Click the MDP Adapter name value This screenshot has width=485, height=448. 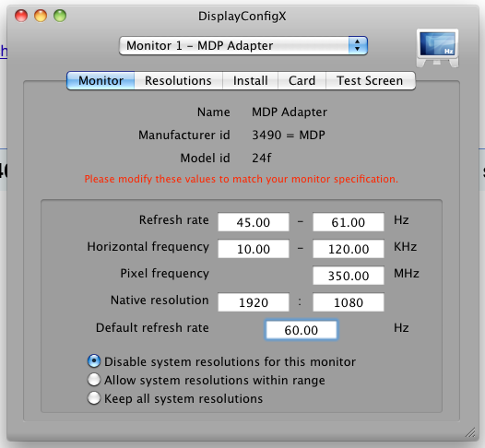click(290, 112)
